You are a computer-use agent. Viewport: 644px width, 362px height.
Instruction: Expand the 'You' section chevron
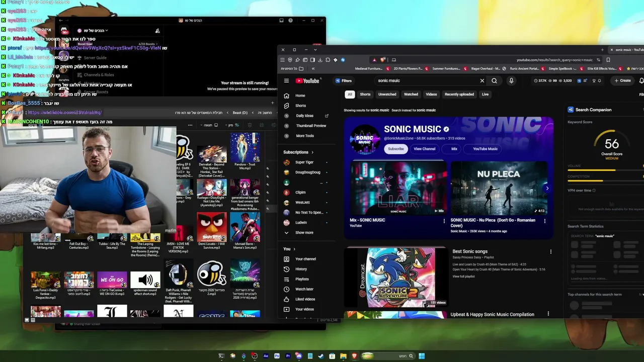tap(294, 249)
